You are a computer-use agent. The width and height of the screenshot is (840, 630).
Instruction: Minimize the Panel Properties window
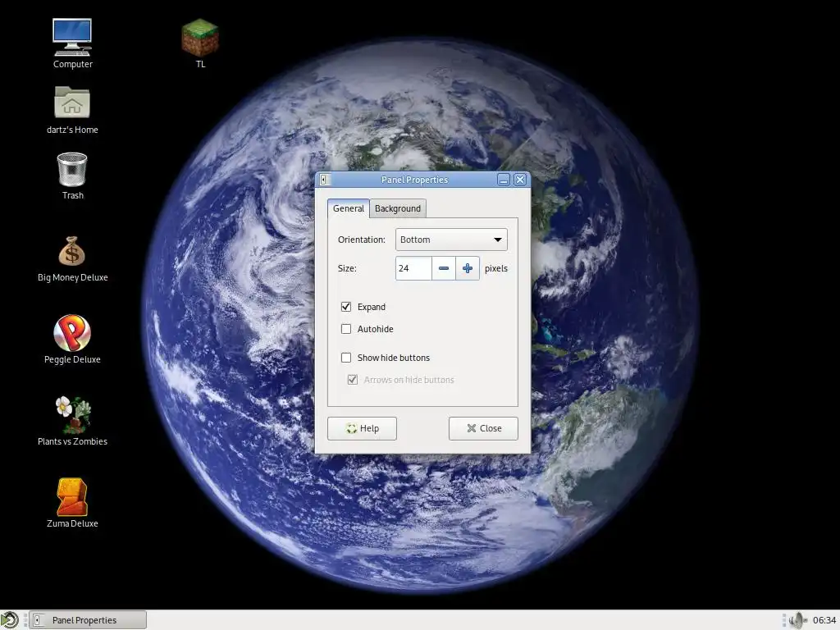point(503,180)
